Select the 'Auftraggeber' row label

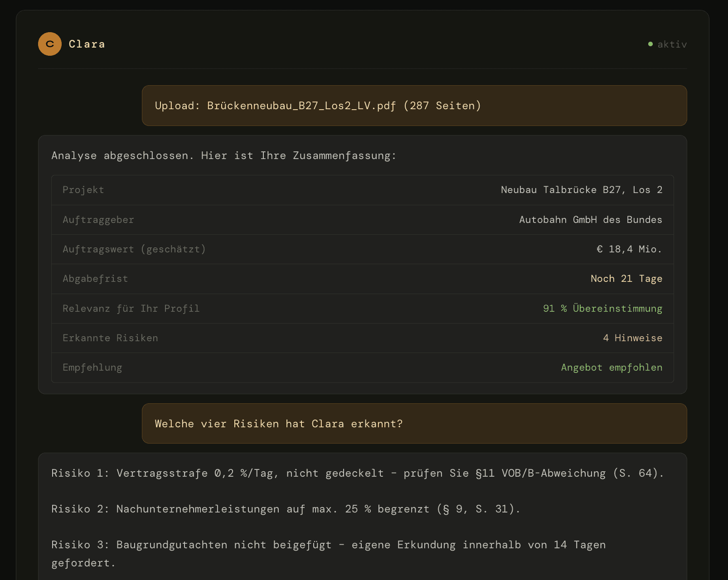click(x=98, y=220)
